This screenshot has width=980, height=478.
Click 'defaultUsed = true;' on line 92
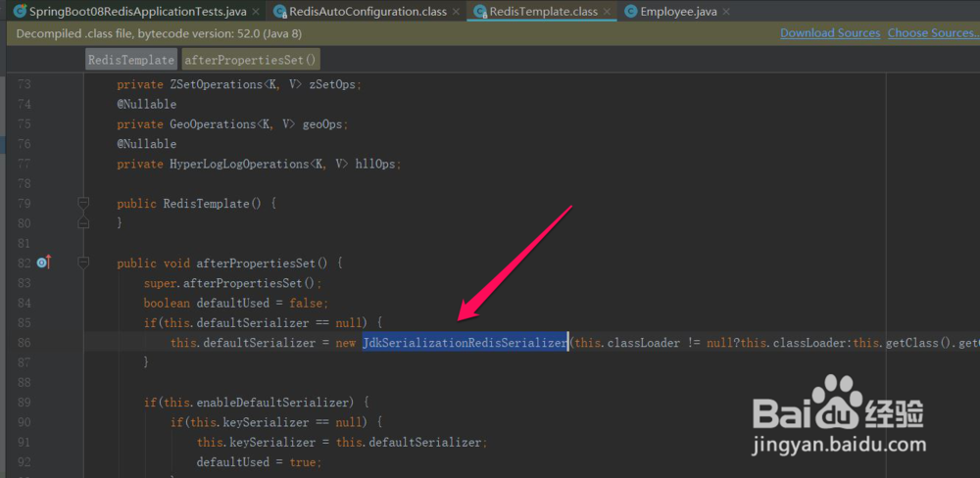click(x=259, y=462)
